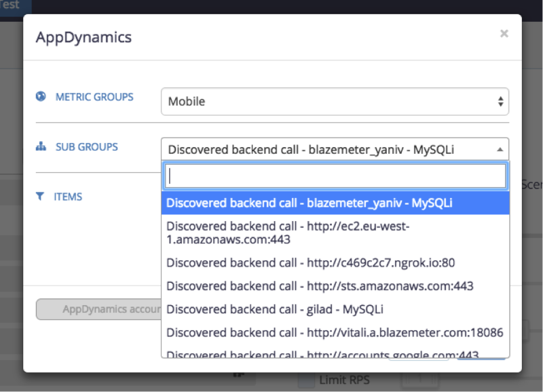The width and height of the screenshot is (543, 392).
Task: Focus the Sub Groups search field
Action: 335,176
